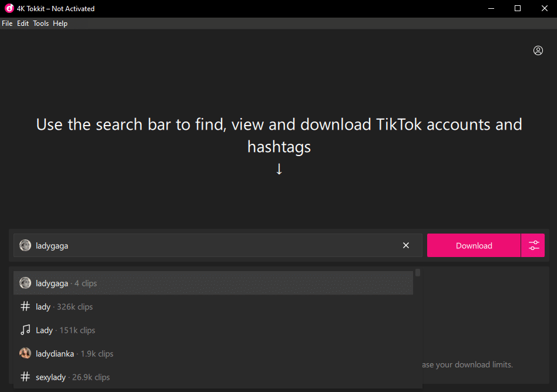Select Lady 151k clips music suggestion
This screenshot has width=557, height=392.
pyautogui.click(x=213, y=330)
